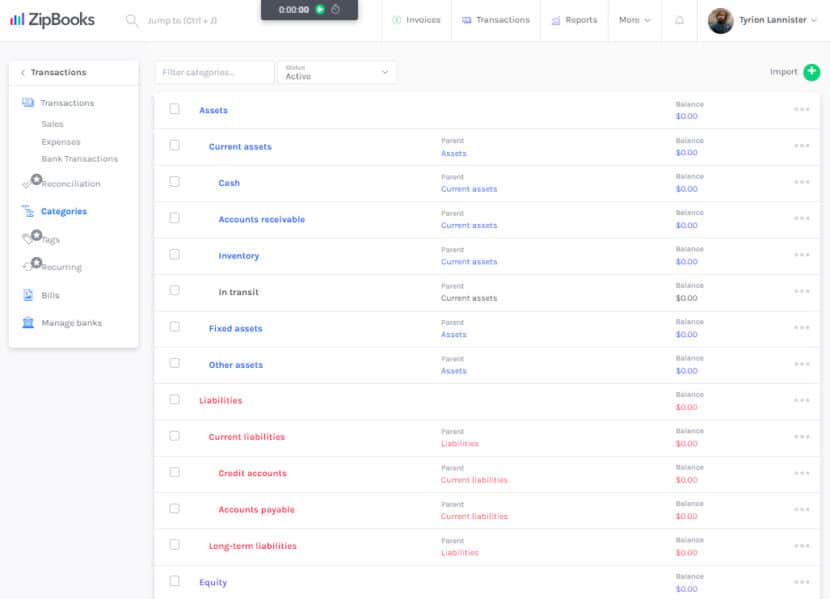
Task: Open the Invoices menu item
Action: tap(420, 19)
